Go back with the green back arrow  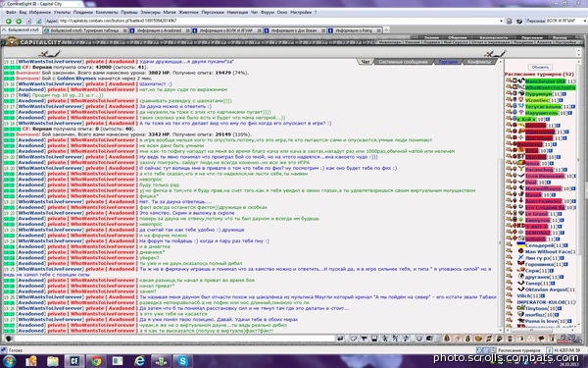click(x=8, y=21)
